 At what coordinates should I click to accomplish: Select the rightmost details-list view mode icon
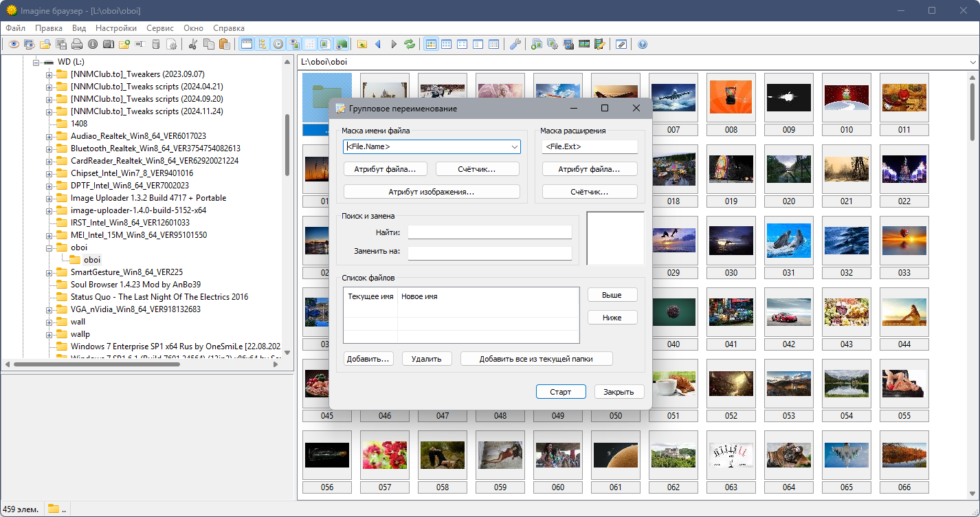(493, 44)
